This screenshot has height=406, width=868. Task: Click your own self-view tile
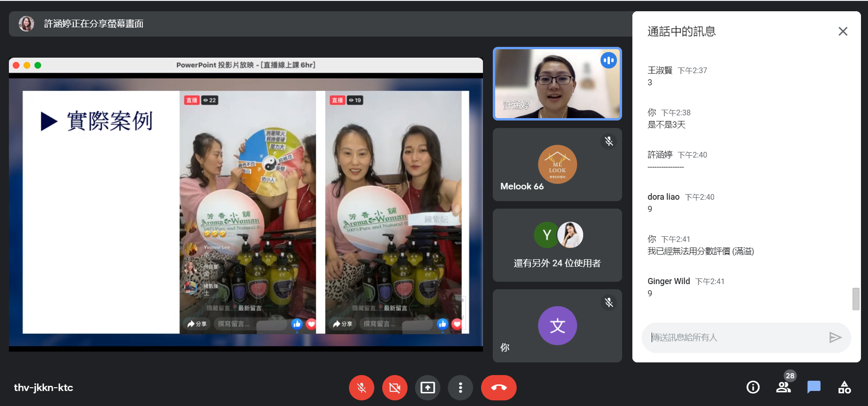(557, 326)
